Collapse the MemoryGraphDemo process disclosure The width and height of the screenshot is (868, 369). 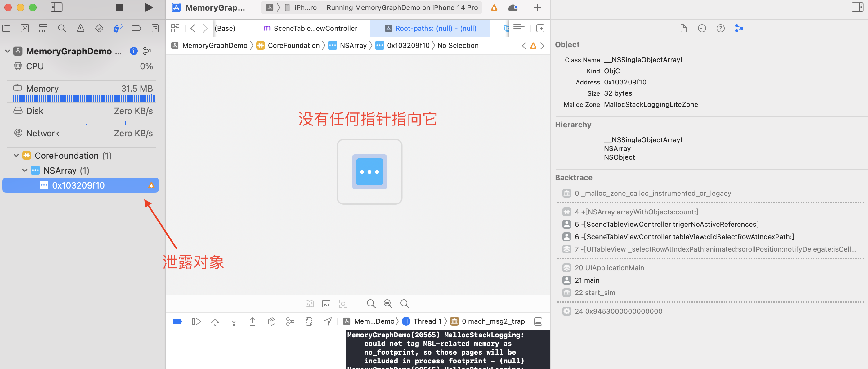click(x=7, y=51)
